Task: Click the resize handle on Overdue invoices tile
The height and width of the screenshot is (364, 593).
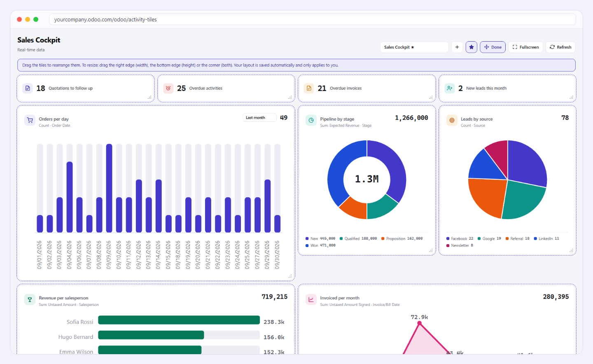Action: pos(431,98)
